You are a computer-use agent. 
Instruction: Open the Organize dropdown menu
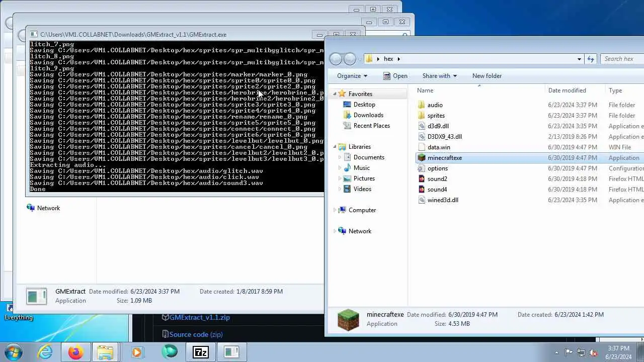[352, 76]
